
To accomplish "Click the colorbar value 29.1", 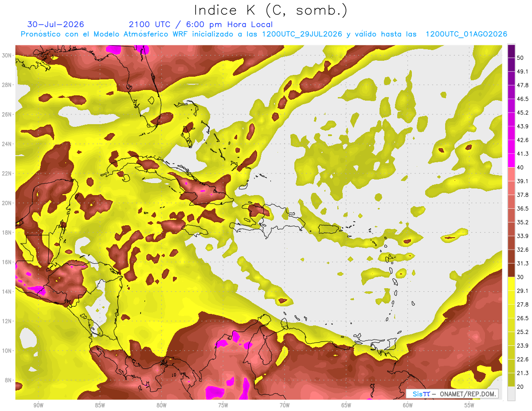I will tap(523, 290).
